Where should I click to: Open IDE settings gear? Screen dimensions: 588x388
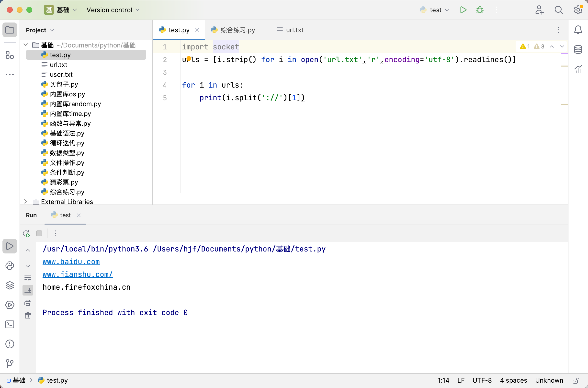point(578,10)
